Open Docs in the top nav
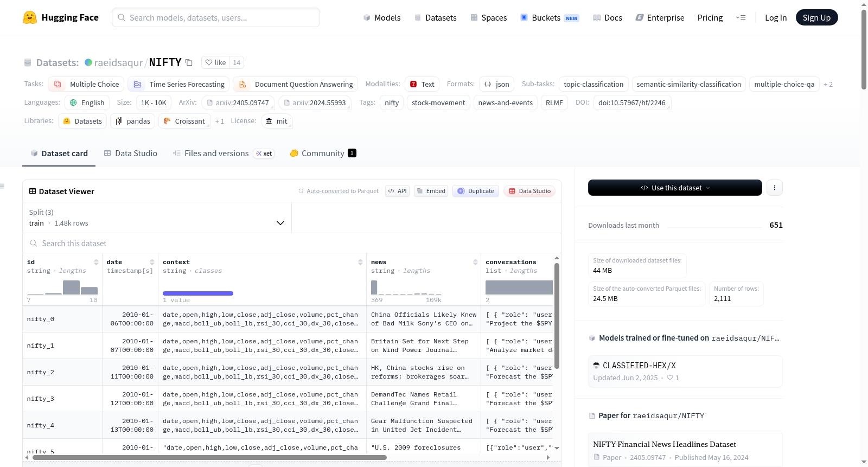 click(x=608, y=17)
